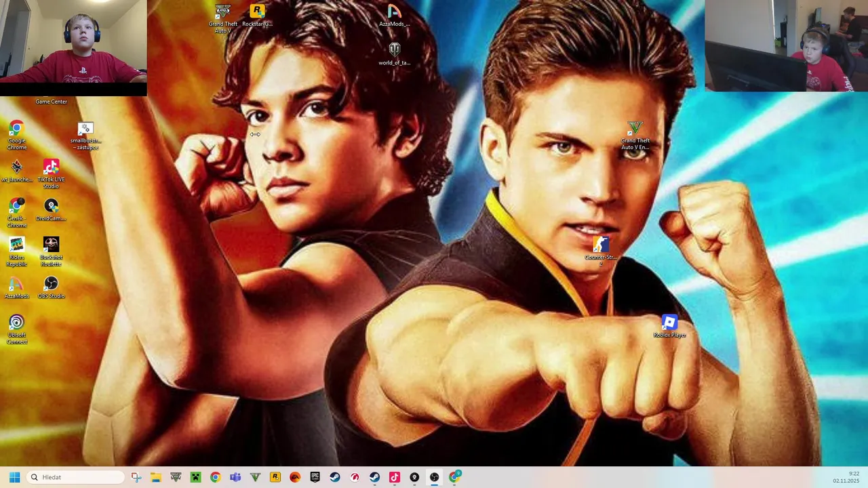Open Rockstar Games Launcher on taskbar
Viewport: 868px width, 488px height.
275,477
